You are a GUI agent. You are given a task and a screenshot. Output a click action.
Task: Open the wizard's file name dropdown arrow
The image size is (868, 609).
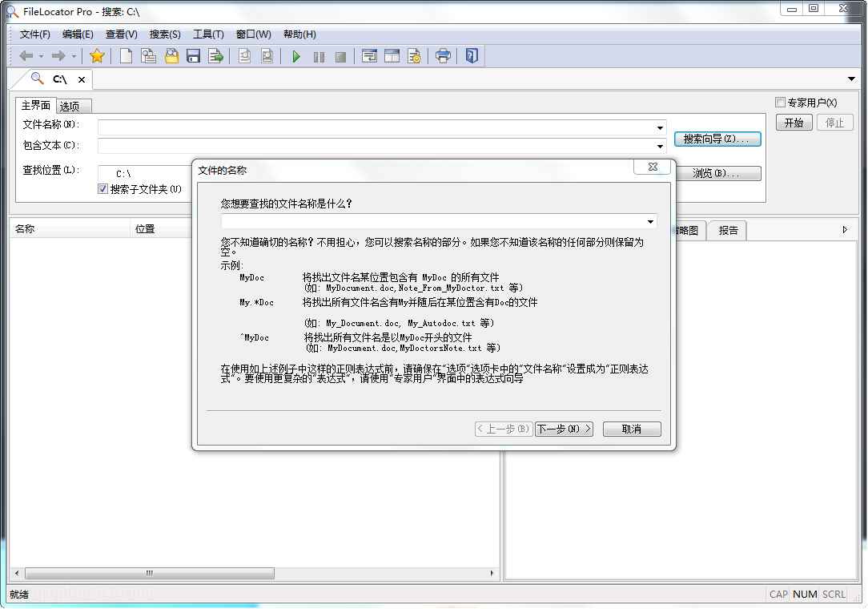650,222
